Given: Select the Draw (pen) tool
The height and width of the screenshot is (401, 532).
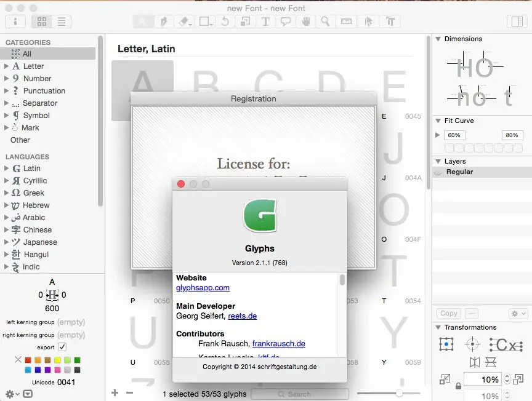Looking at the screenshot, I should point(164,22).
